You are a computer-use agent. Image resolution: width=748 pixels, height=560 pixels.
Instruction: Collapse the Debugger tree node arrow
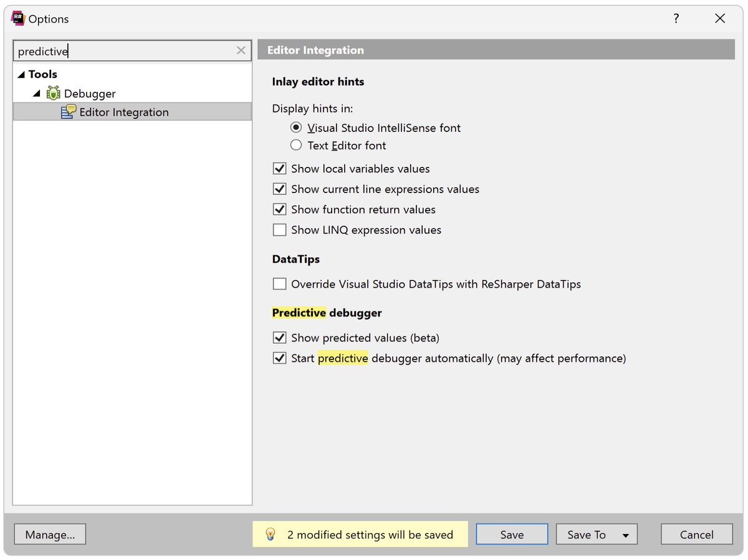37,93
